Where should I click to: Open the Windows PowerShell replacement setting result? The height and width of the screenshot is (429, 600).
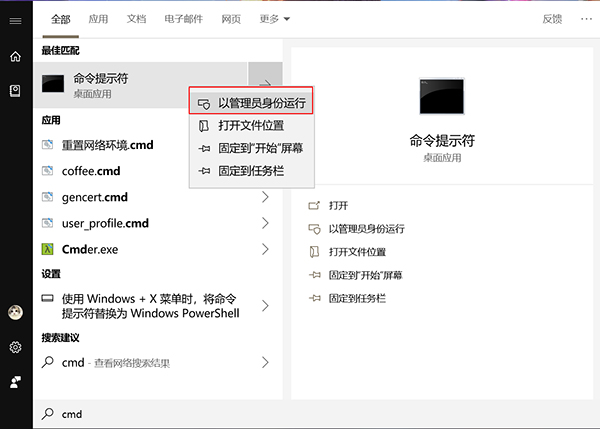click(x=158, y=306)
